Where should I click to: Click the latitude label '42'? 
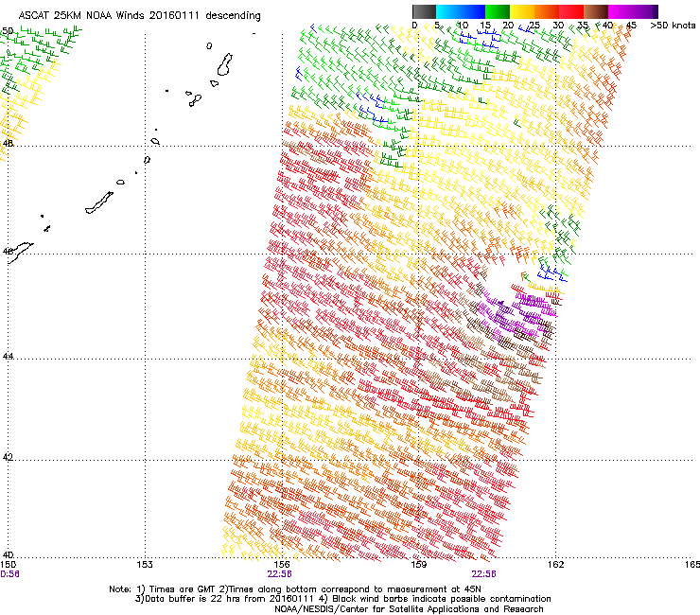coord(8,457)
